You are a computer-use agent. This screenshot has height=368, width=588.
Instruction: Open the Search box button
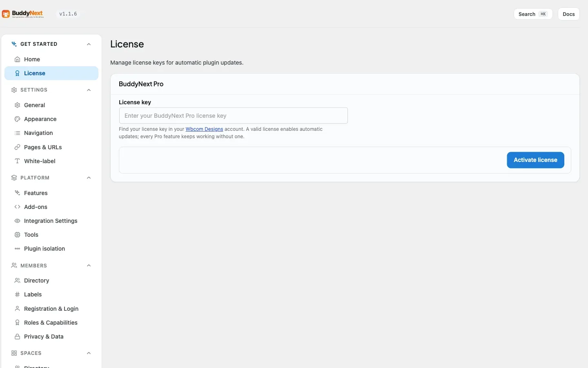pyautogui.click(x=533, y=14)
